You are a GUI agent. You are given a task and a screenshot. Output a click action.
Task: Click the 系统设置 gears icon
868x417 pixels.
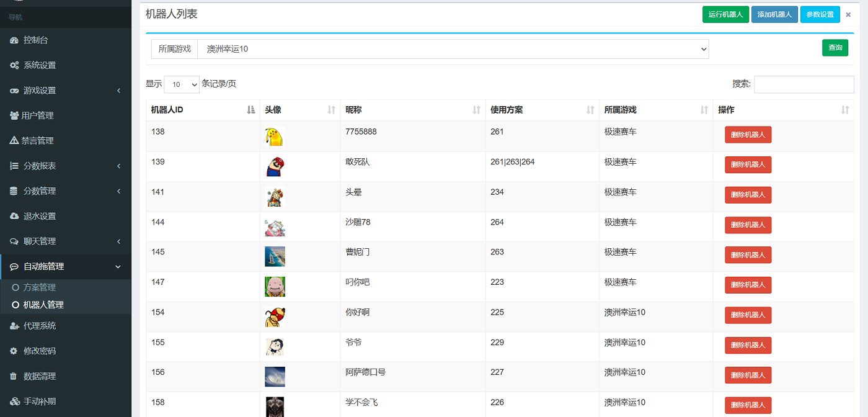tap(14, 65)
